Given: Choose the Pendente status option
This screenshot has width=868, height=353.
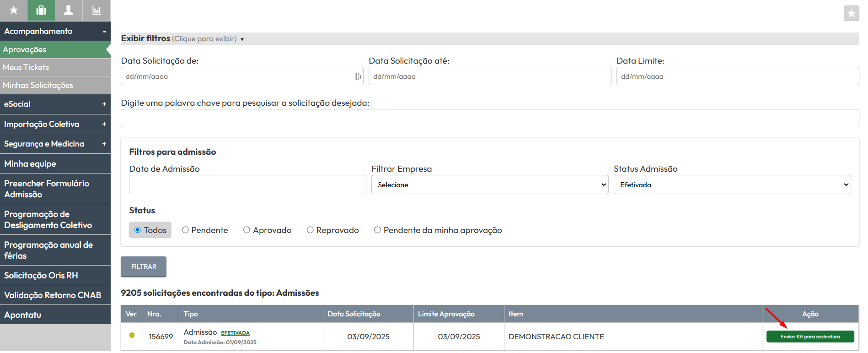Looking at the screenshot, I should coord(185,230).
